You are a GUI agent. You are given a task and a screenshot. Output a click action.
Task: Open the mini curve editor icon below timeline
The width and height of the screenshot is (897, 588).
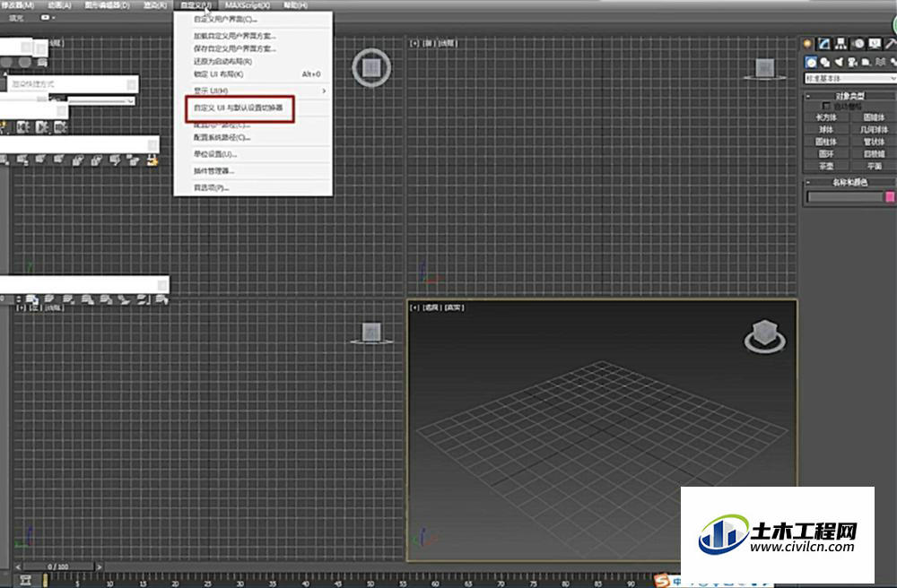(25, 579)
